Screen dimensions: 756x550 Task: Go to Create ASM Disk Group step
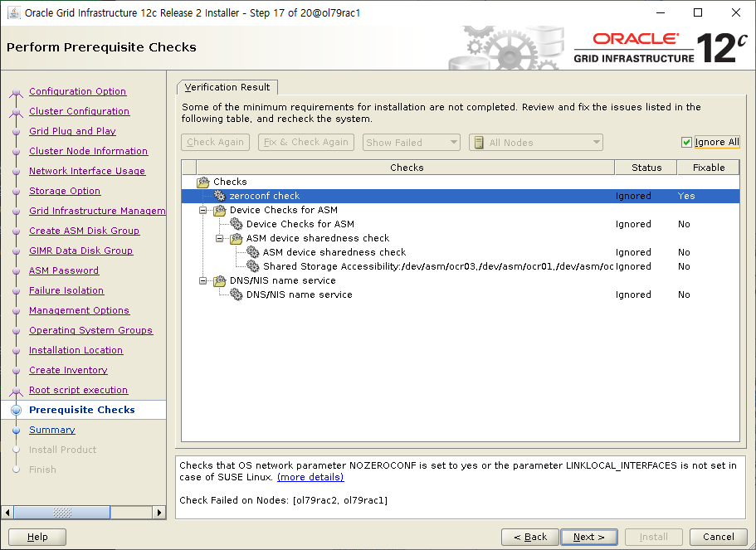coord(84,231)
